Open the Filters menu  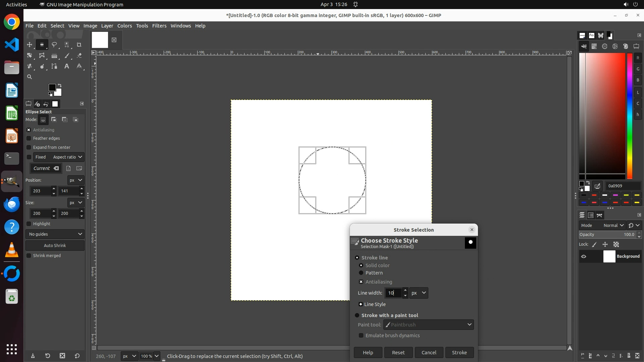(159, 26)
